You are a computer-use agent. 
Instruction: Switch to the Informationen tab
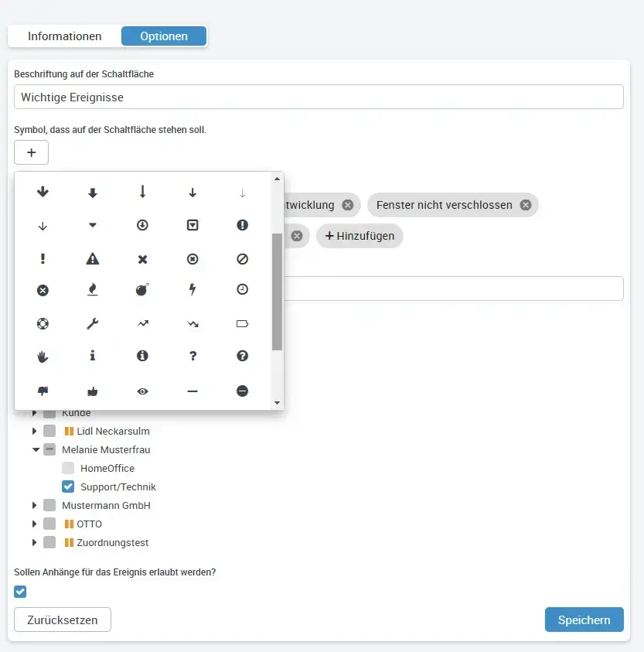(x=65, y=36)
